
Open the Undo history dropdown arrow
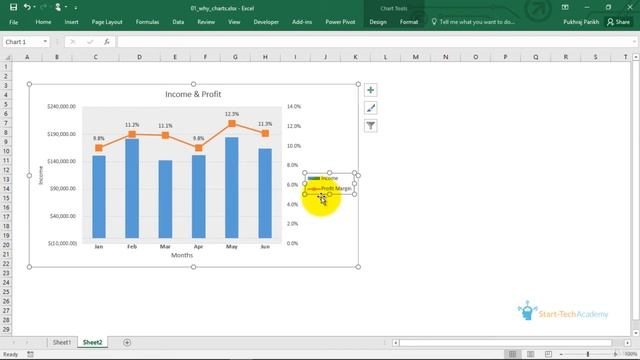point(34,7)
